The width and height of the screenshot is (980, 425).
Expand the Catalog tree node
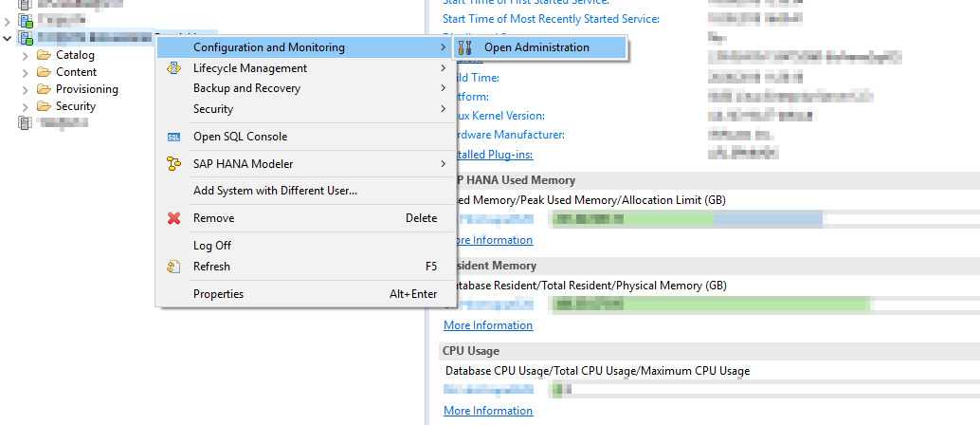click(26, 56)
